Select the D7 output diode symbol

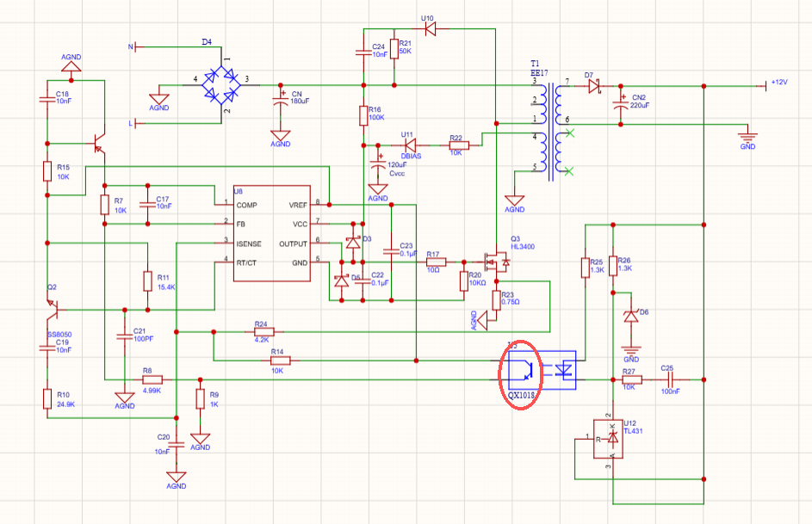pos(594,86)
